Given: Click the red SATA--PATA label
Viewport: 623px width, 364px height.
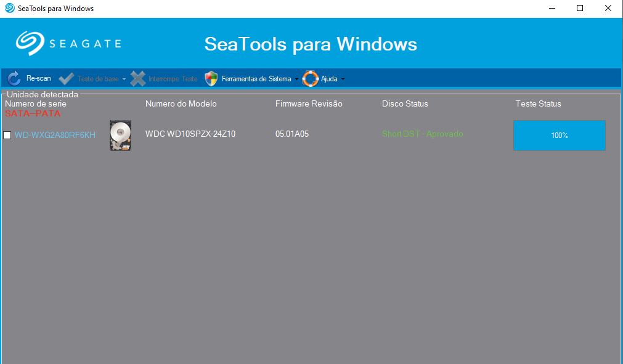Looking at the screenshot, I should [33, 113].
